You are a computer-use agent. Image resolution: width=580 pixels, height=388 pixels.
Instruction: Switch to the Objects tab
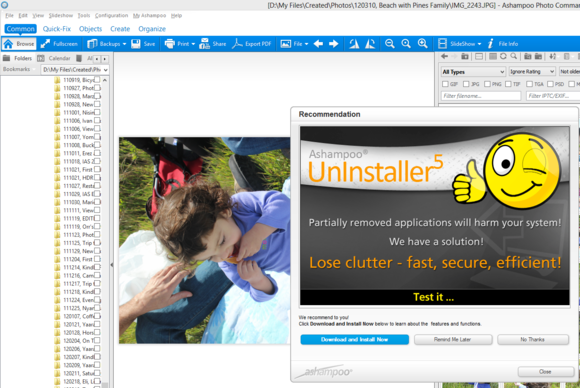pyautogui.click(x=90, y=29)
